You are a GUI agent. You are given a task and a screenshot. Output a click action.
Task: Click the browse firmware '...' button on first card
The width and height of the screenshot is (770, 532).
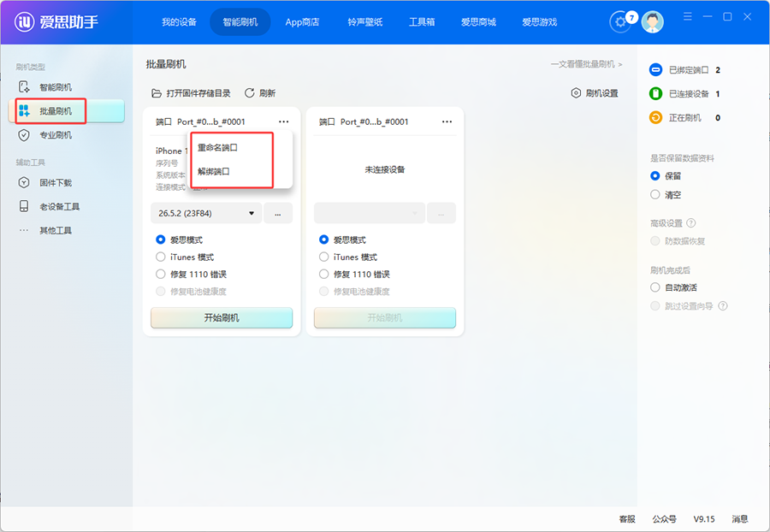(278, 214)
